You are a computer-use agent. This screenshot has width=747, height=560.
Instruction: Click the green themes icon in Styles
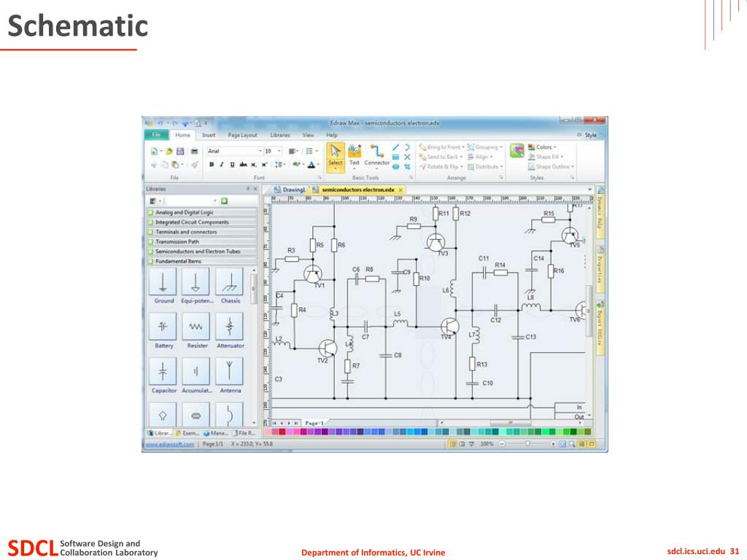click(516, 151)
